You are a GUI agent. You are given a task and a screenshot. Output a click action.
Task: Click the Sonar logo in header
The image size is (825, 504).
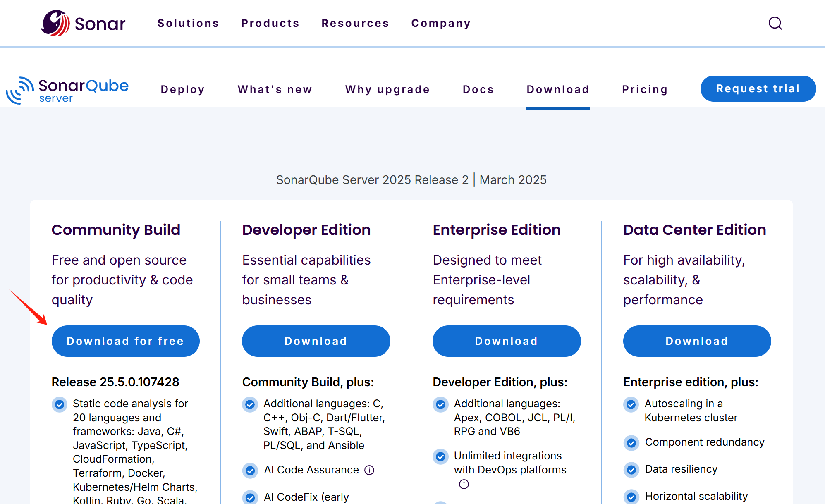tap(83, 23)
